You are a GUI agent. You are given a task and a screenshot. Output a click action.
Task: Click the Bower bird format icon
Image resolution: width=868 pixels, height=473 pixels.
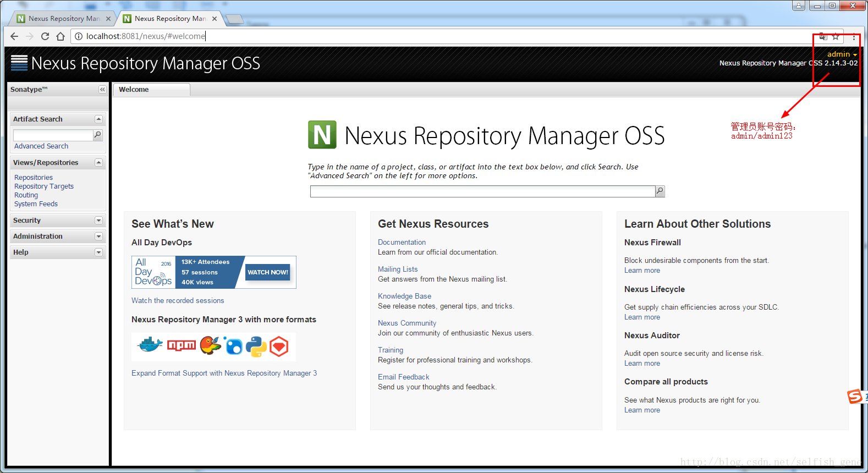pyautogui.click(x=210, y=345)
